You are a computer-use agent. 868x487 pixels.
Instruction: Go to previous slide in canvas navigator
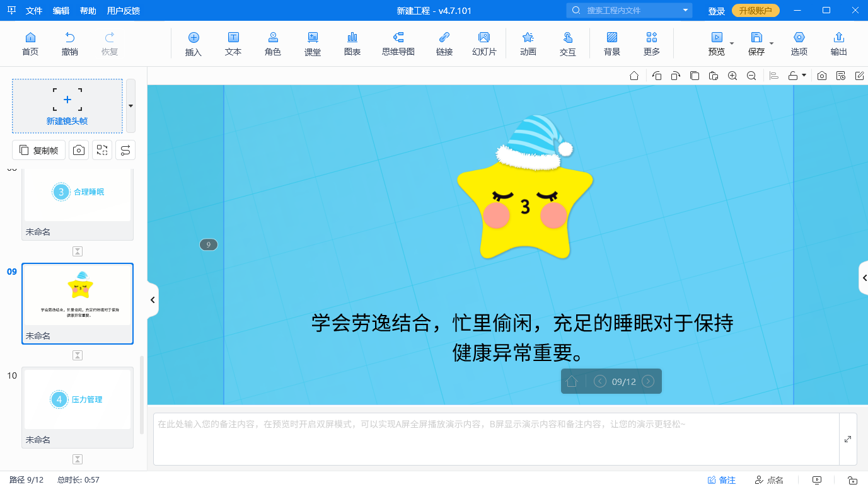(x=600, y=381)
